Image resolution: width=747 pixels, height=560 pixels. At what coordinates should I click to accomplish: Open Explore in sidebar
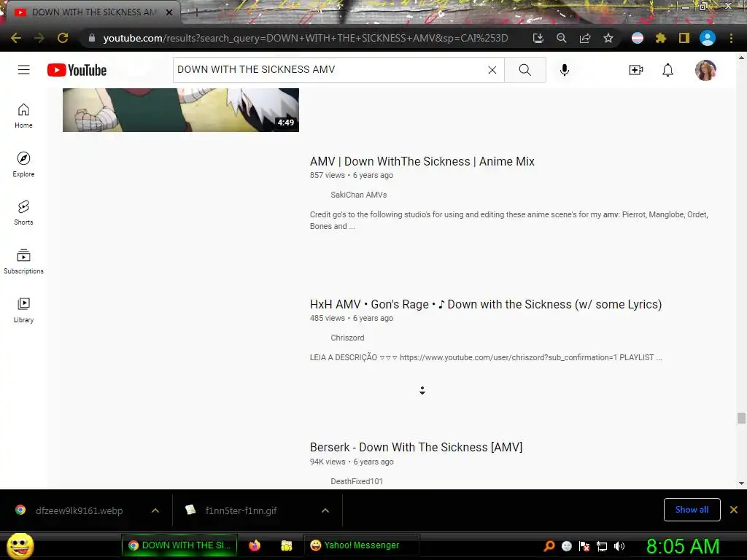coord(23,164)
